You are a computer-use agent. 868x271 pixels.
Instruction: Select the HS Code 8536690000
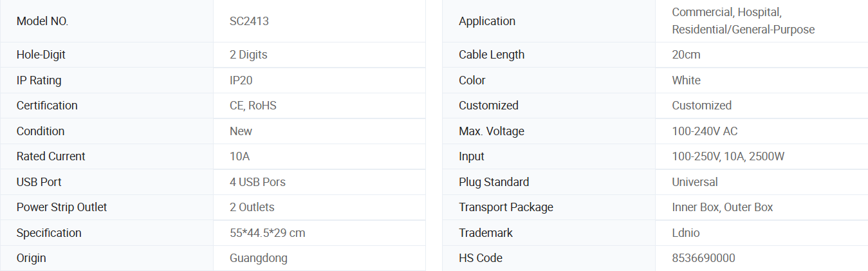[703, 258]
